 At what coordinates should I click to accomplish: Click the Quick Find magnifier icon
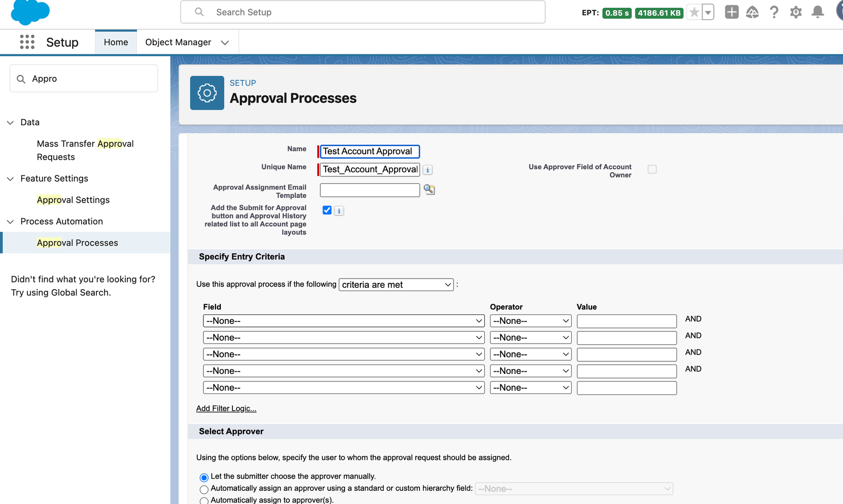(21, 79)
